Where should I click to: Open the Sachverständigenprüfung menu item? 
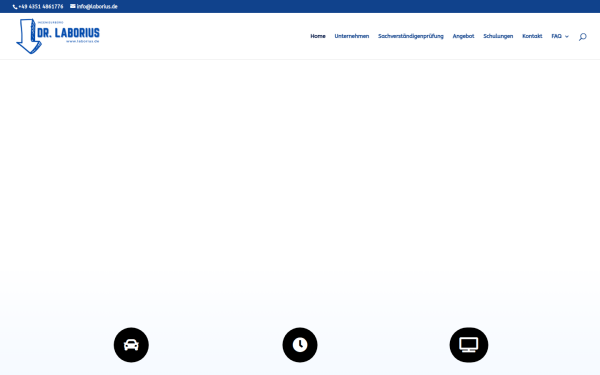tap(411, 36)
